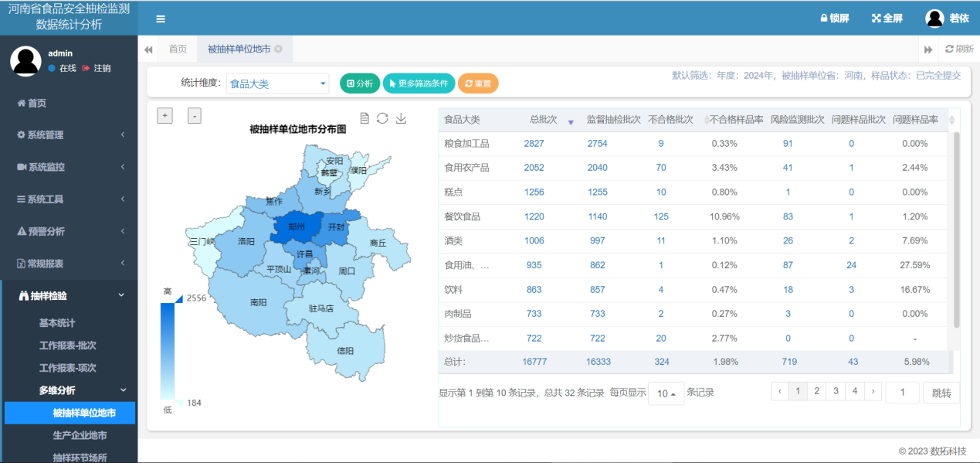Viewport: 980px width, 463px height.
Task: Expand 系统管理 sidebar menu
Action: pos(69,134)
